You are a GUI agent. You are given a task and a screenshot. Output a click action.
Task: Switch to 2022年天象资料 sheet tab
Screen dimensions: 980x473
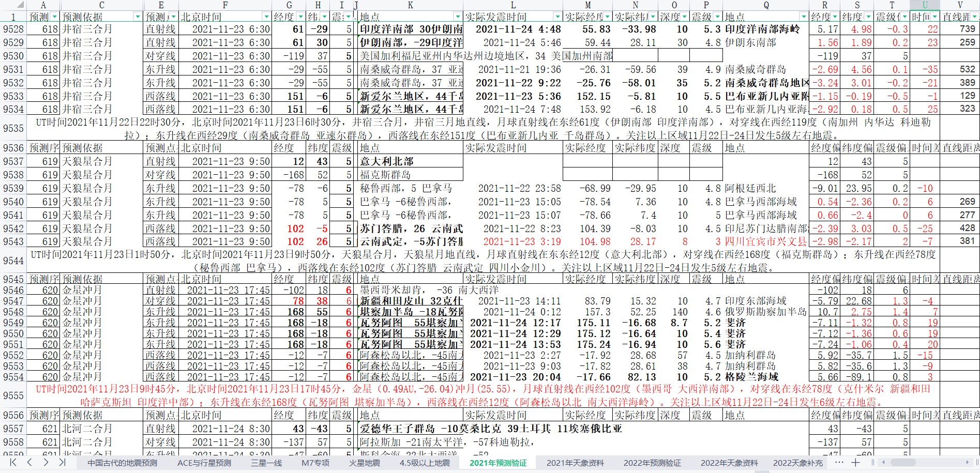click(x=729, y=463)
